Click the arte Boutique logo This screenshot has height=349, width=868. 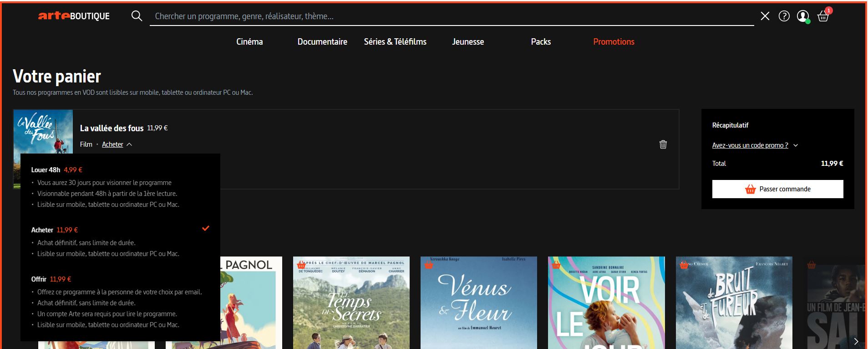pos(74,16)
